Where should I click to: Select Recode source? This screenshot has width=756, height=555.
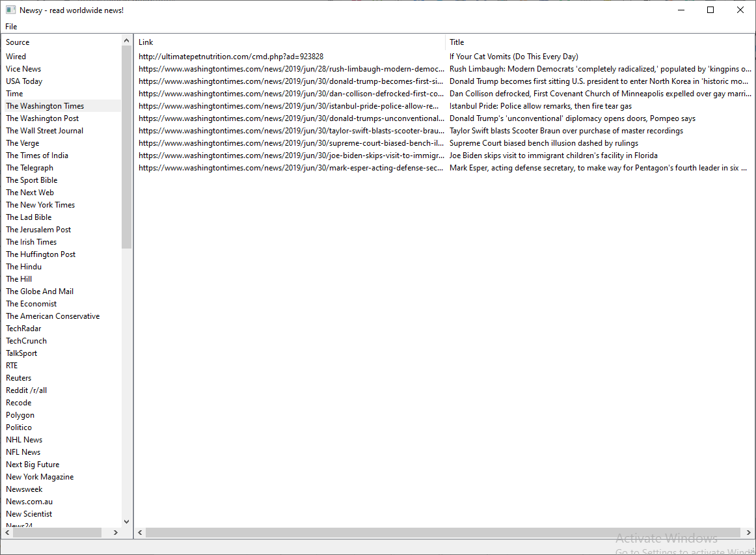[x=18, y=403]
